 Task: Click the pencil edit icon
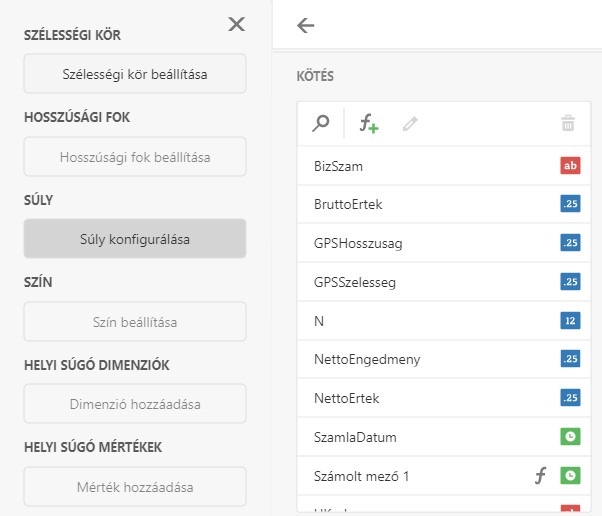click(x=410, y=124)
